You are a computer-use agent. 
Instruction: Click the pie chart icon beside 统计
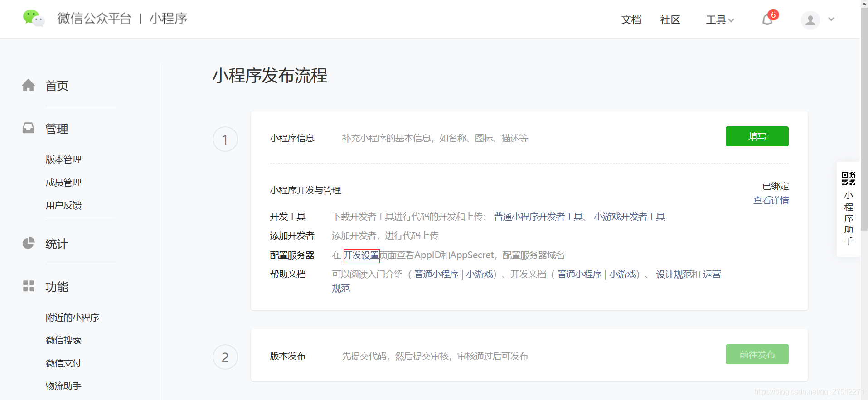pos(28,243)
